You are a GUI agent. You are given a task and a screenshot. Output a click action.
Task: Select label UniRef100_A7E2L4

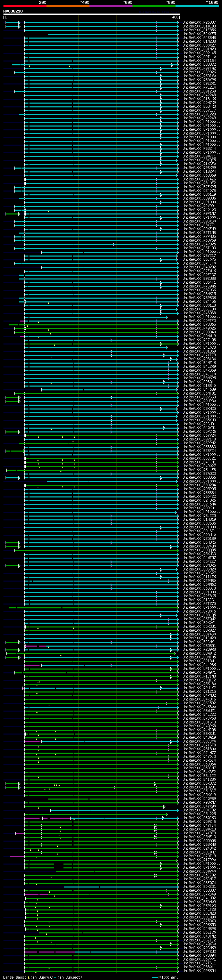click(199, 88)
